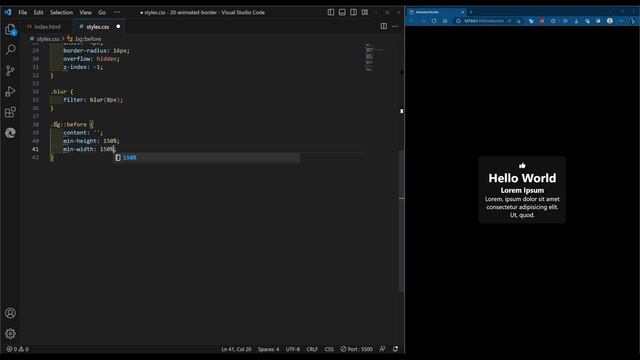Open the Edit menu
640x360 pixels.
(38, 12)
